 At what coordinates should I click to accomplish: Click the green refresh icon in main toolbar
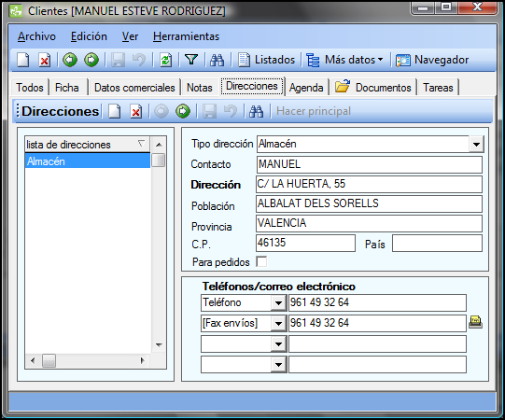pyautogui.click(x=166, y=60)
